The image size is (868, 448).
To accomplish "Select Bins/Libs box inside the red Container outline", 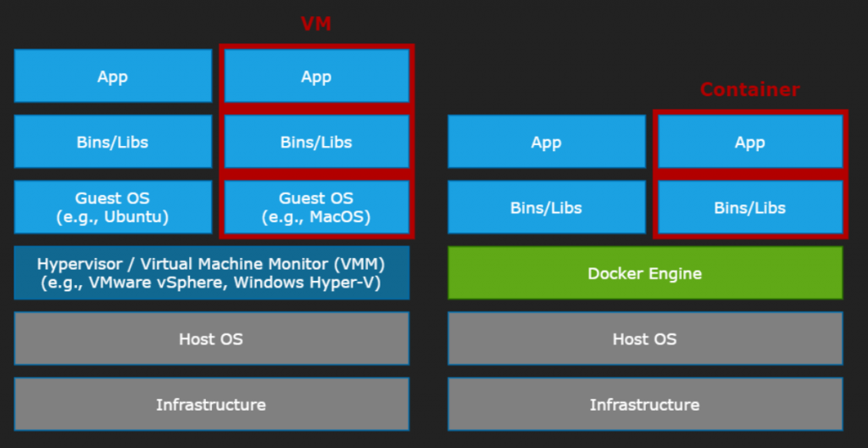I will click(750, 207).
